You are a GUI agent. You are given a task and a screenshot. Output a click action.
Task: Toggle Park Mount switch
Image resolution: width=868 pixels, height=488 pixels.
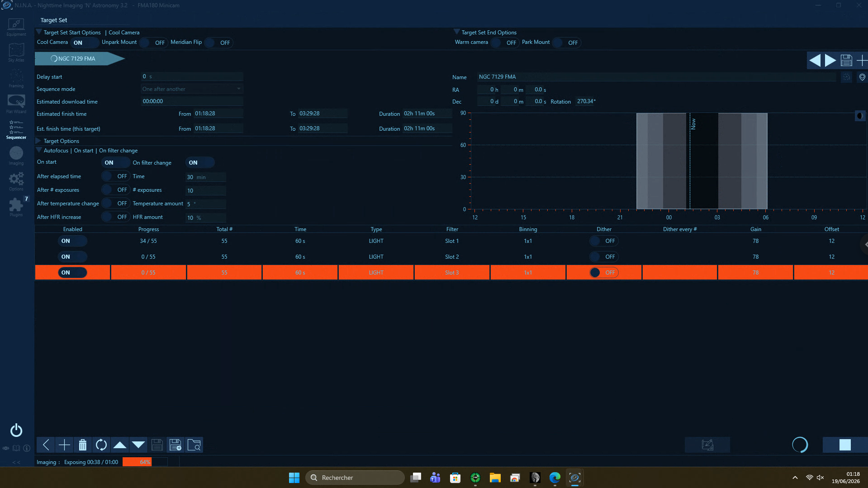coord(566,43)
